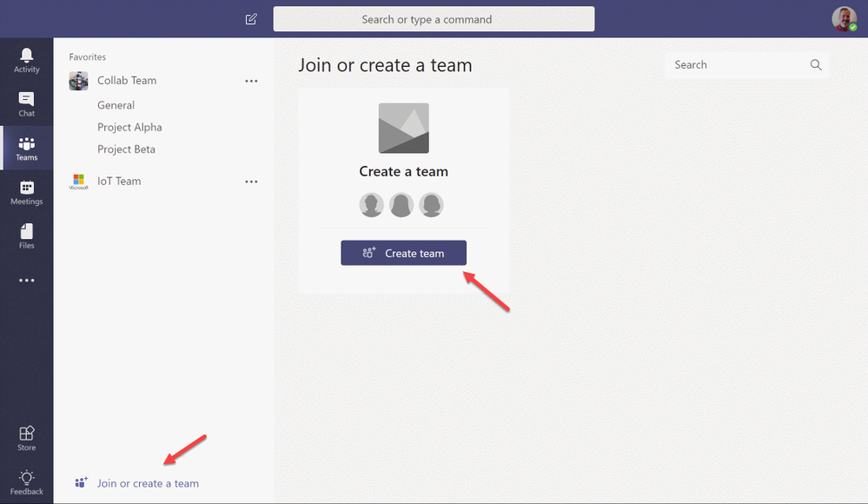Click the Join or create a team heading

(x=385, y=65)
